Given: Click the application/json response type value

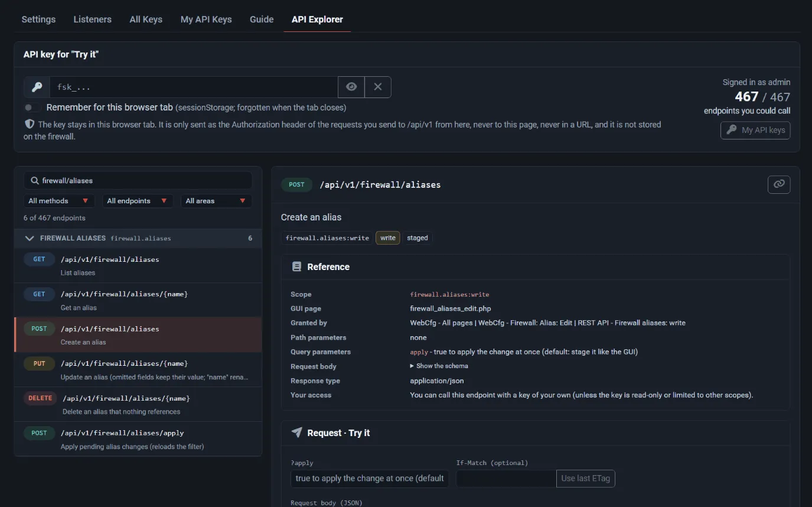Looking at the screenshot, I should coord(437,381).
